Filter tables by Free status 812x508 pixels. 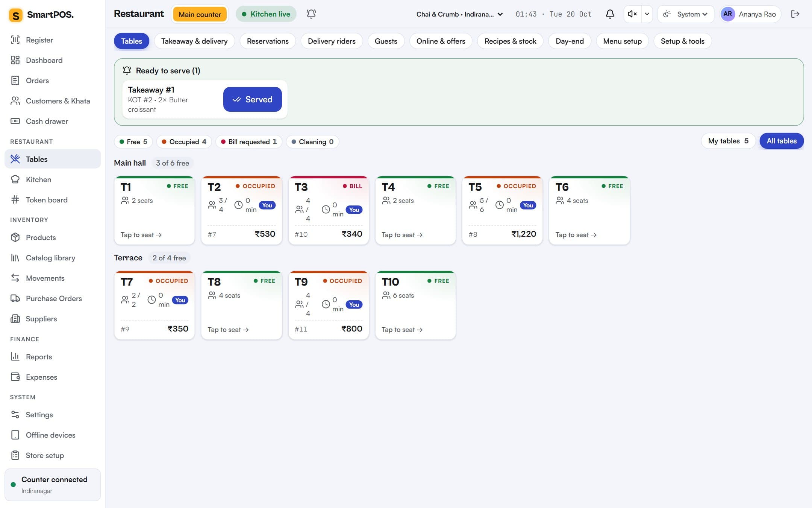coord(133,142)
